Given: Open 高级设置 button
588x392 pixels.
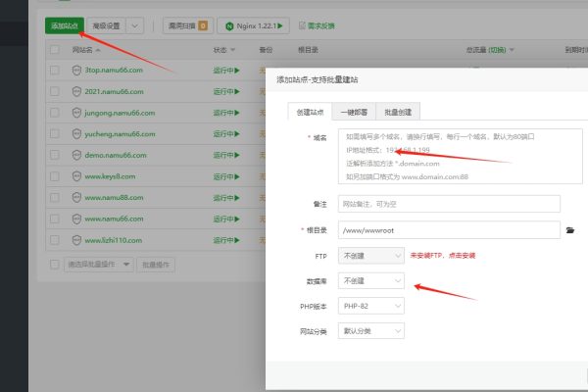Looking at the screenshot, I should pyautogui.click(x=107, y=25).
